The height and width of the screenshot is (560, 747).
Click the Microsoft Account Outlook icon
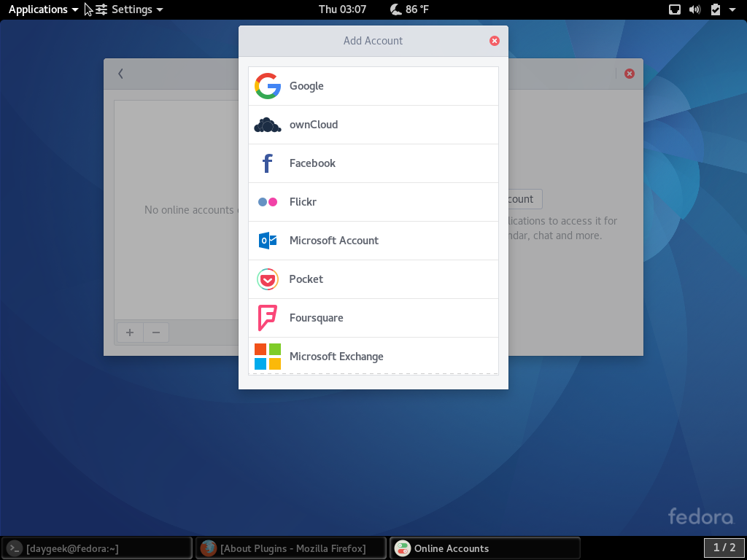(267, 241)
